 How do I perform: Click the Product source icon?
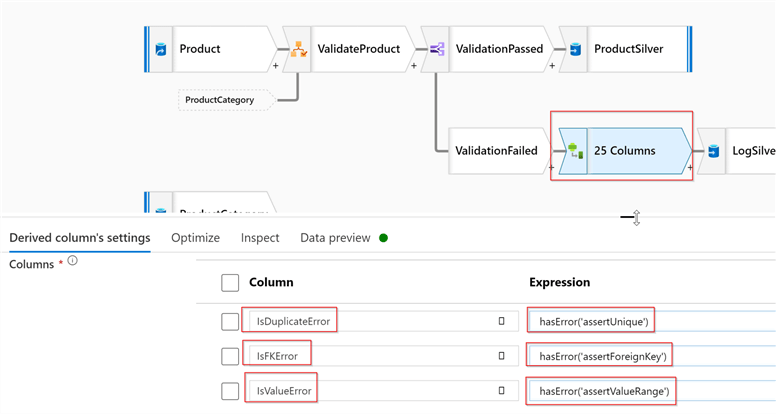tap(159, 48)
